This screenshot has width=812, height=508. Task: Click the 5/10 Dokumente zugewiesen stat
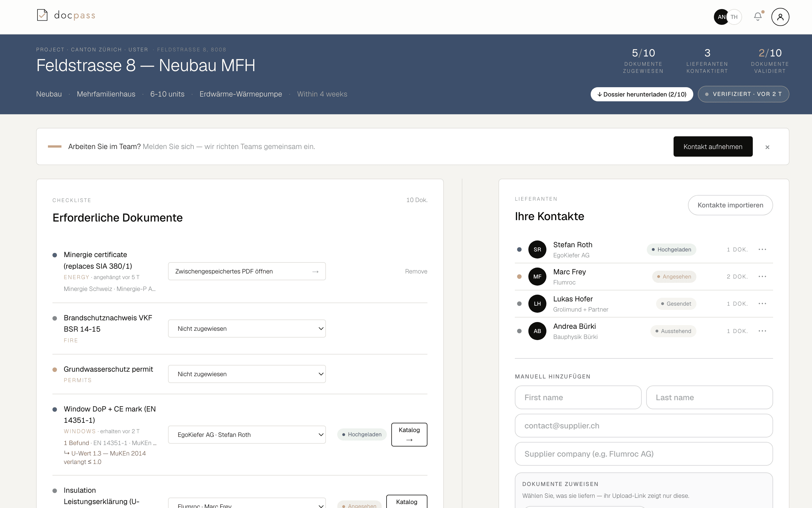click(643, 61)
